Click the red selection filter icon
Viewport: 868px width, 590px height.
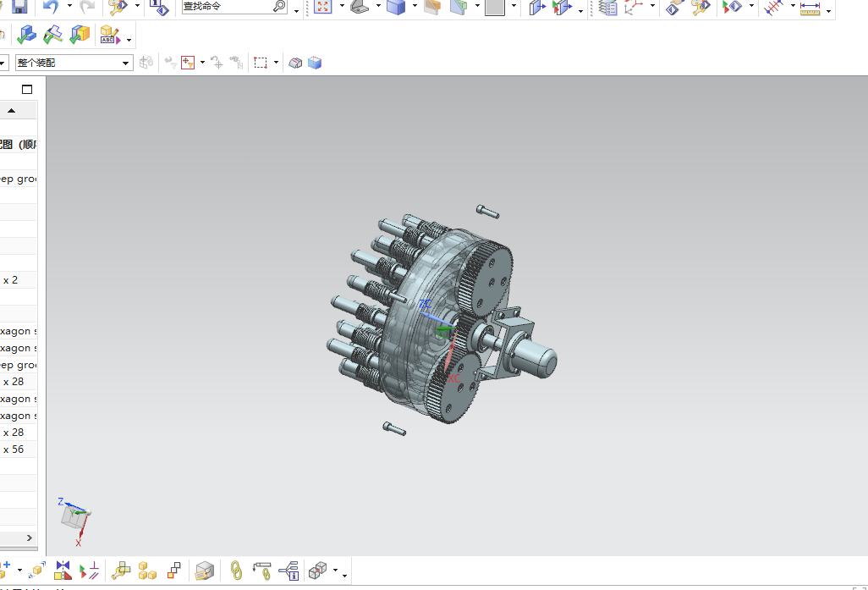(x=188, y=63)
